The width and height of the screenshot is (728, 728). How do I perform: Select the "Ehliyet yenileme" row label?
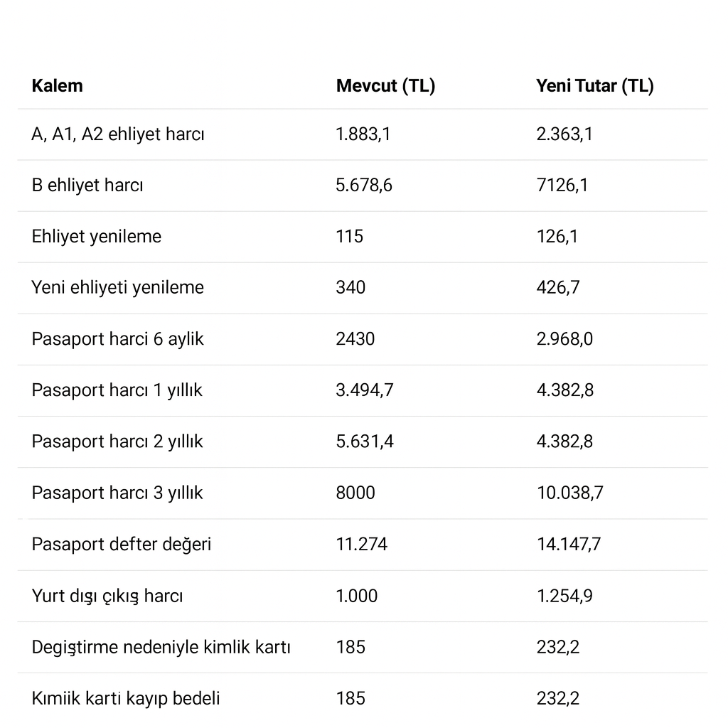tap(97, 237)
